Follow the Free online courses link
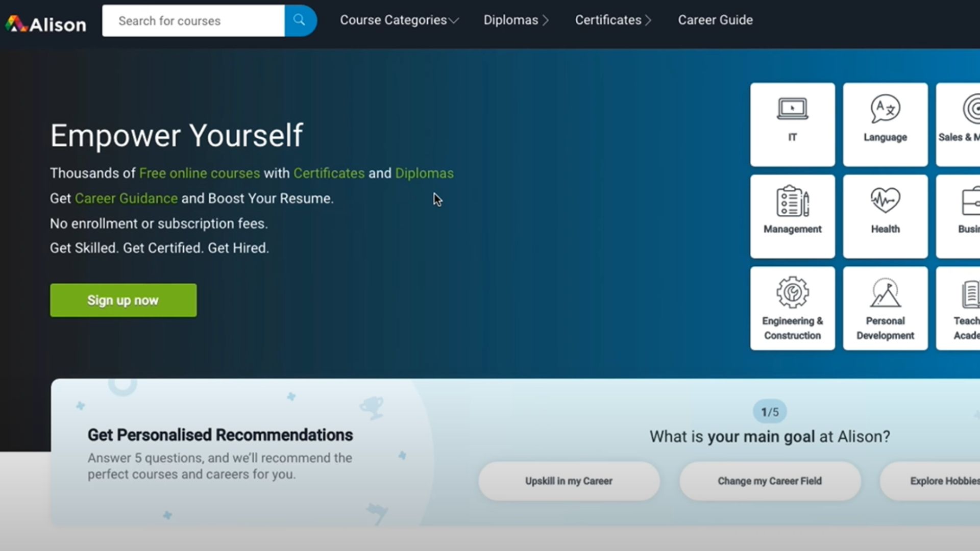This screenshot has height=551, width=980. [x=200, y=173]
